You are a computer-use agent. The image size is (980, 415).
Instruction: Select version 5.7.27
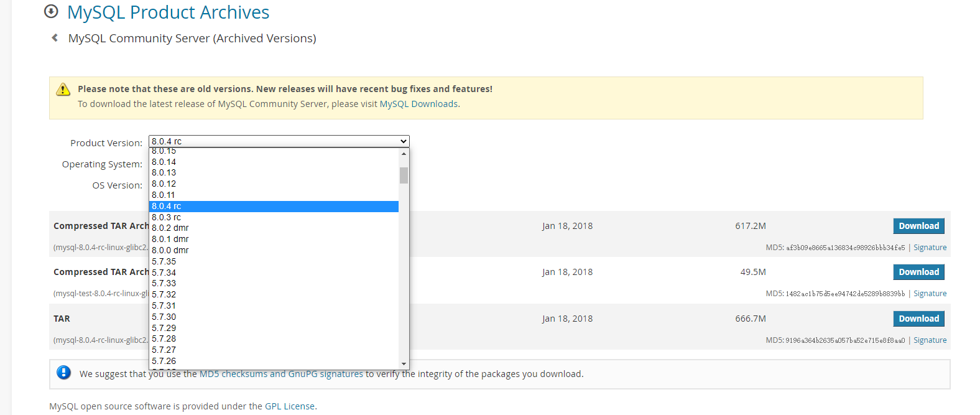[274, 350]
